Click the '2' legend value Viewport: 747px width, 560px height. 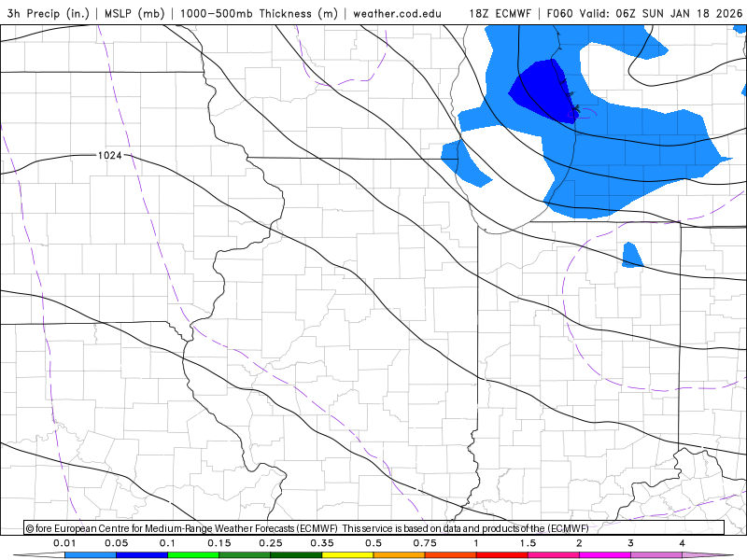click(579, 543)
